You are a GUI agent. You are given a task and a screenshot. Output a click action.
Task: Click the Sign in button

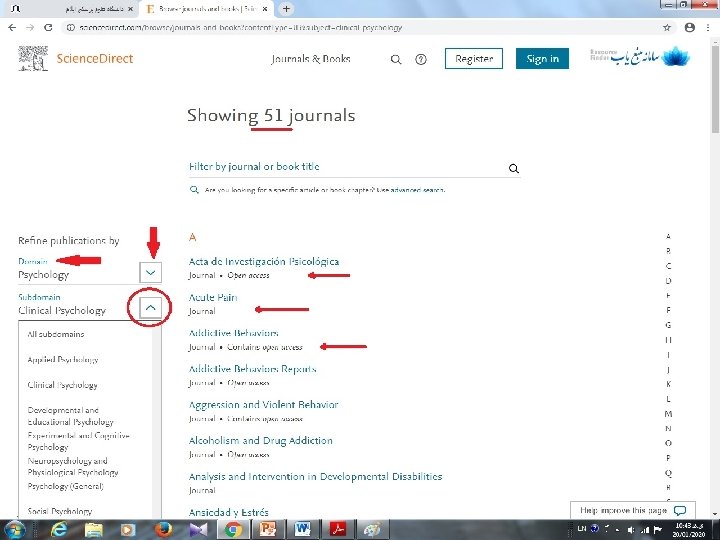tap(542, 59)
